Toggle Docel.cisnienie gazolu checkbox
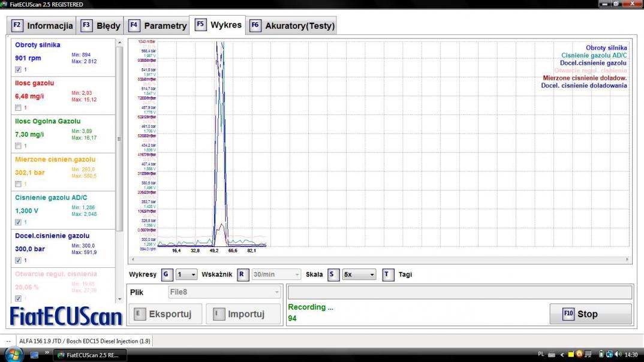644x362 pixels. coord(18,260)
